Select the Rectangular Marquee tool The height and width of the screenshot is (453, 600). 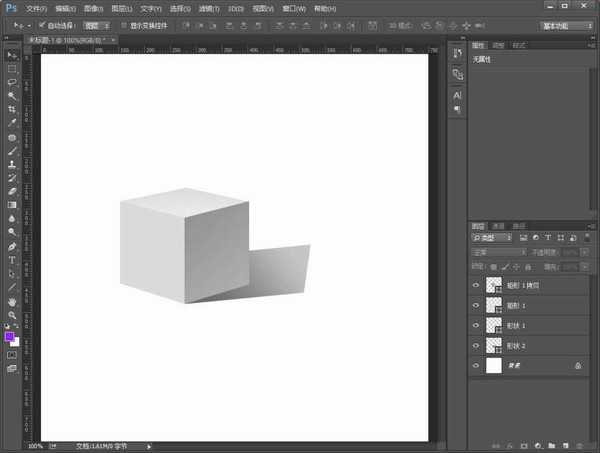pos(12,68)
